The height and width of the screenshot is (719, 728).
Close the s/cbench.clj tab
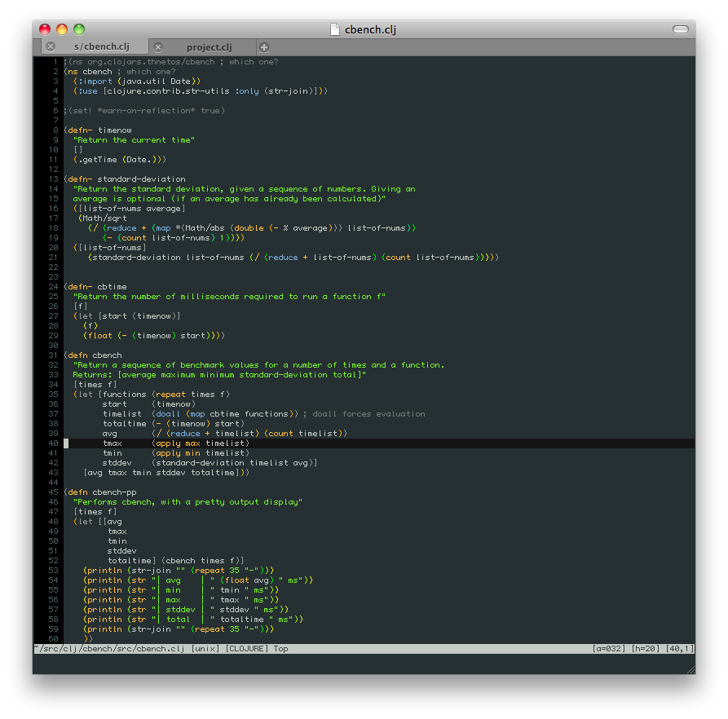click(x=51, y=47)
